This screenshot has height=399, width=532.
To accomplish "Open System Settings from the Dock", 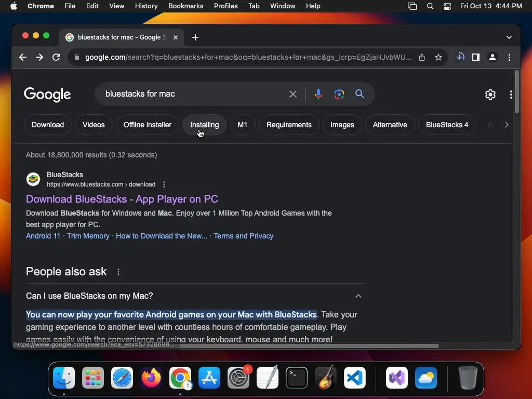I will [238, 378].
